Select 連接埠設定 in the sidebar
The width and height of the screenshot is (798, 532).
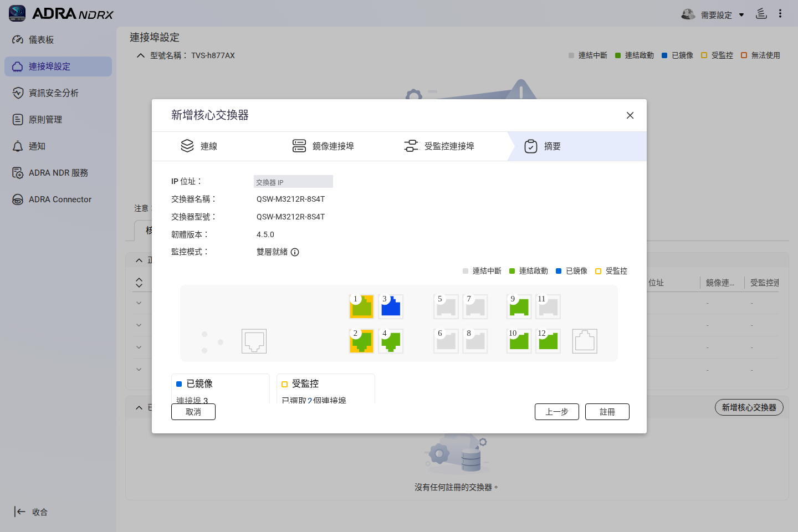pos(58,66)
